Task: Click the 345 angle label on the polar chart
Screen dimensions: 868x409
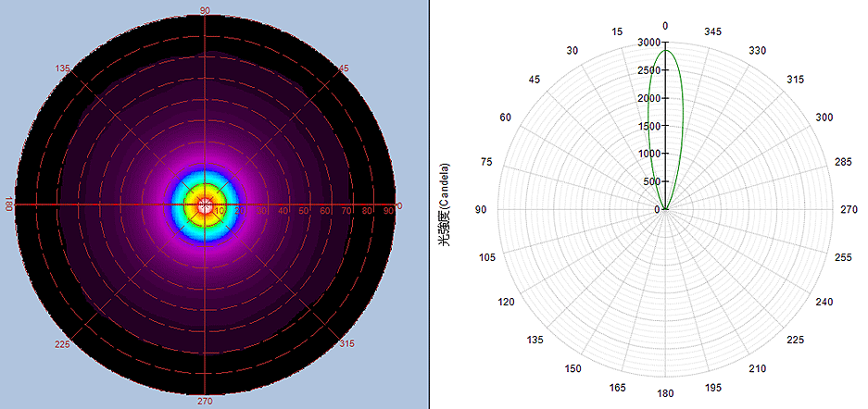Action: tap(712, 31)
